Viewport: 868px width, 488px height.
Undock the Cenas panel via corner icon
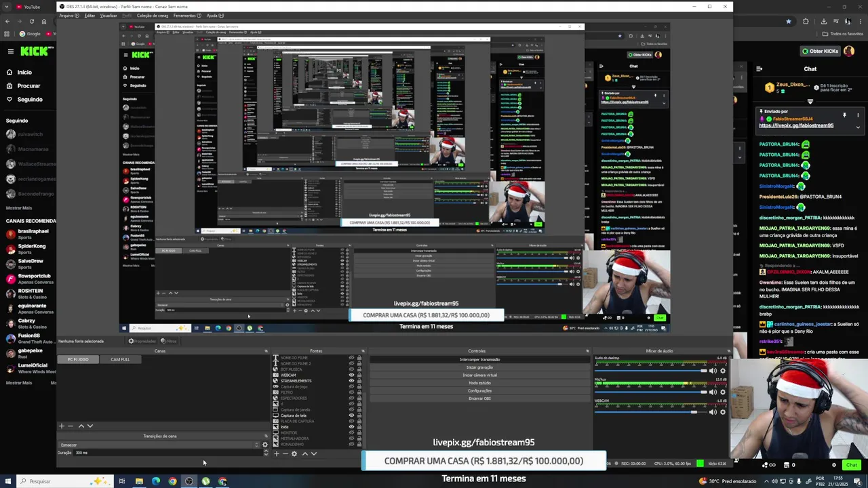[x=266, y=351]
